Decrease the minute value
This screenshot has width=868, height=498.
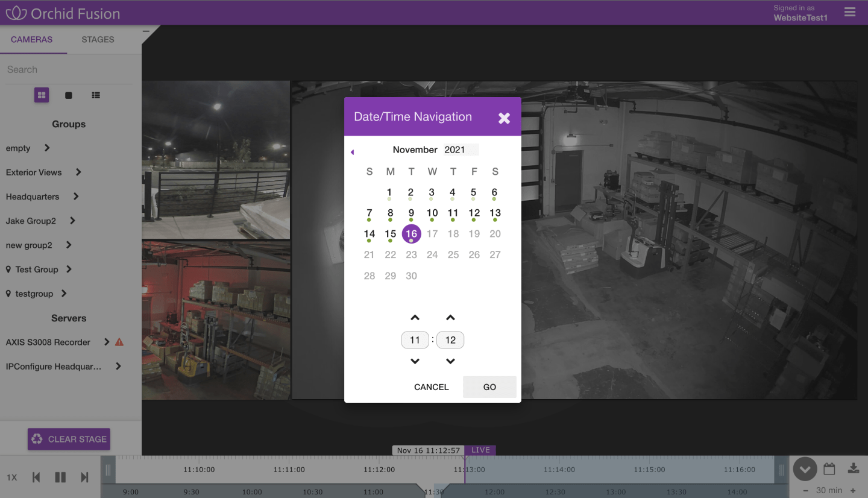(450, 361)
